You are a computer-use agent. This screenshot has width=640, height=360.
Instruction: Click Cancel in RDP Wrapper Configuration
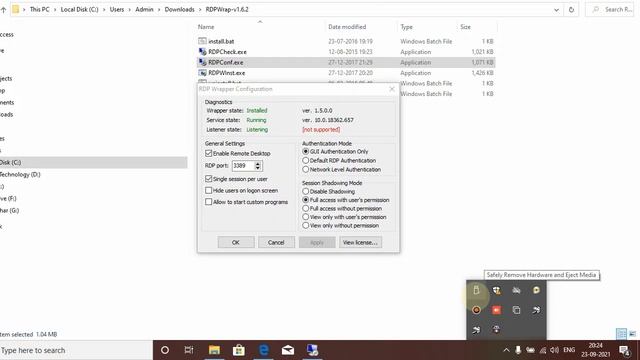pos(276,242)
